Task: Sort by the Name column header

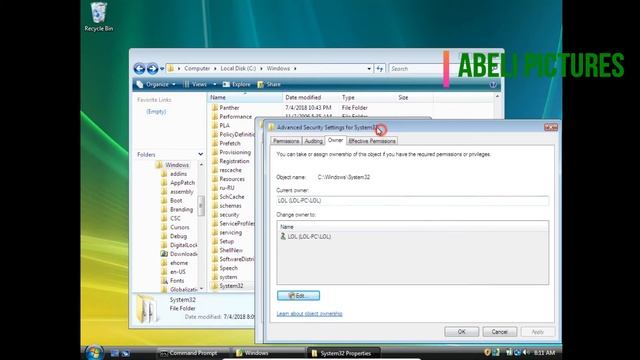Action: point(245,98)
